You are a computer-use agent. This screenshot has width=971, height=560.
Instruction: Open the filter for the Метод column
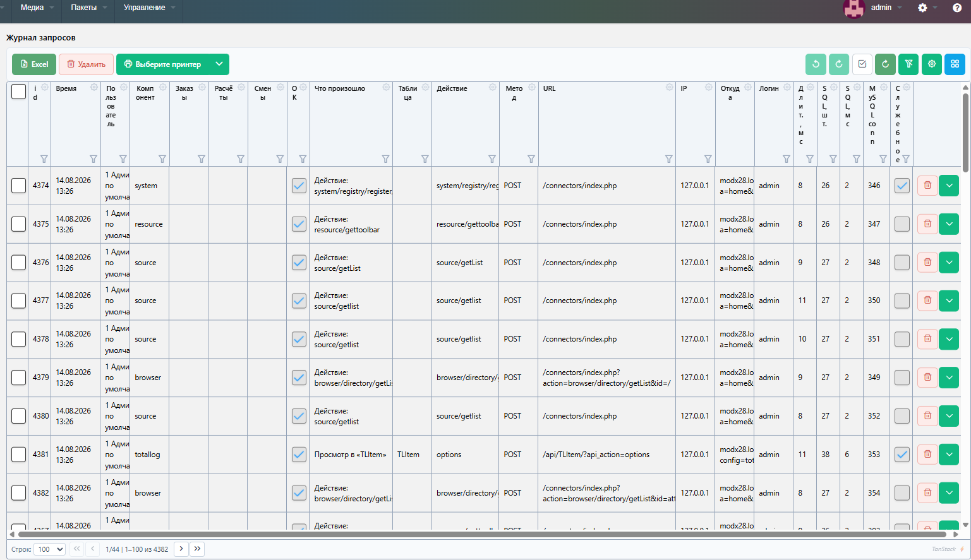click(531, 159)
